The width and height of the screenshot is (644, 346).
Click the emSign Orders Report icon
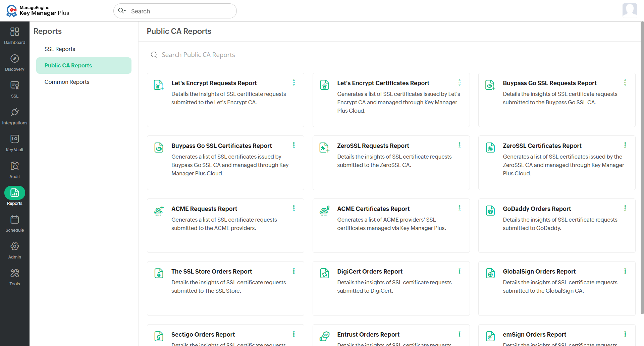click(490, 336)
